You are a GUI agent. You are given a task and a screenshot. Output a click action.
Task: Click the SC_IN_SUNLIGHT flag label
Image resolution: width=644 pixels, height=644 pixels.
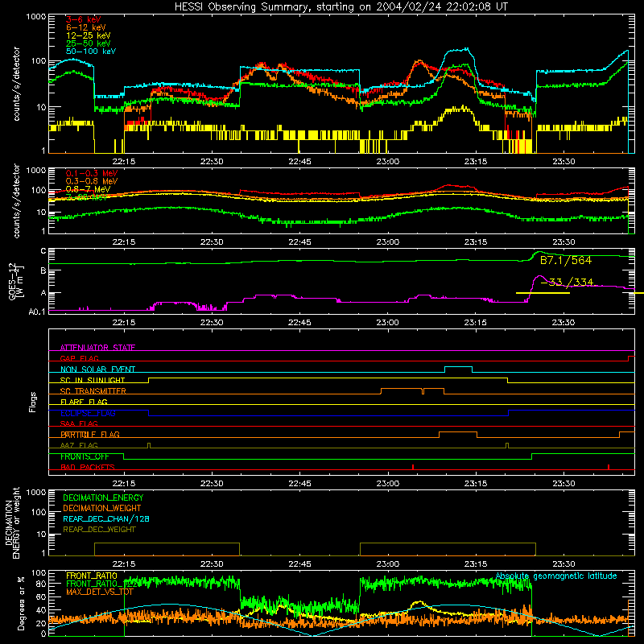[93, 380]
